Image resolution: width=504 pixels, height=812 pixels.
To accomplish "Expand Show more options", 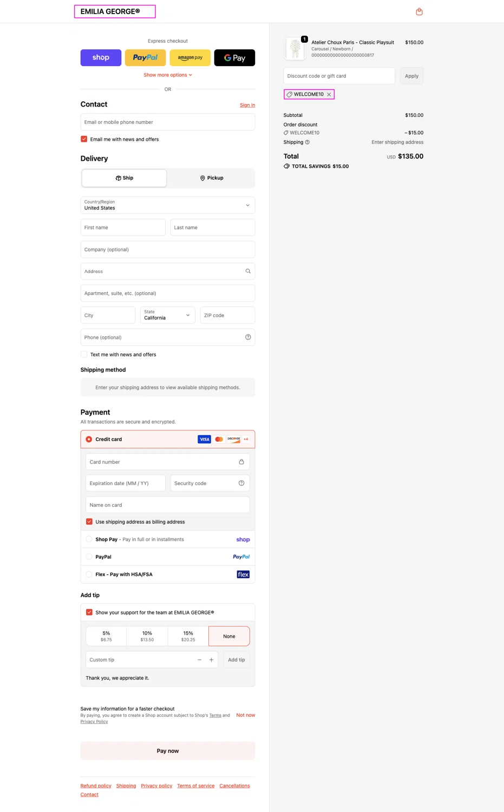I will pyautogui.click(x=168, y=75).
